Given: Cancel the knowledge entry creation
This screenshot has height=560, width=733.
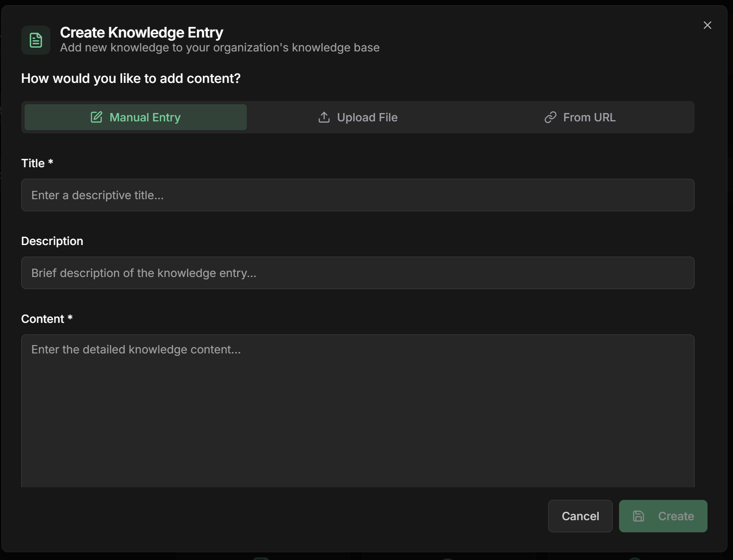Looking at the screenshot, I should 580,516.
